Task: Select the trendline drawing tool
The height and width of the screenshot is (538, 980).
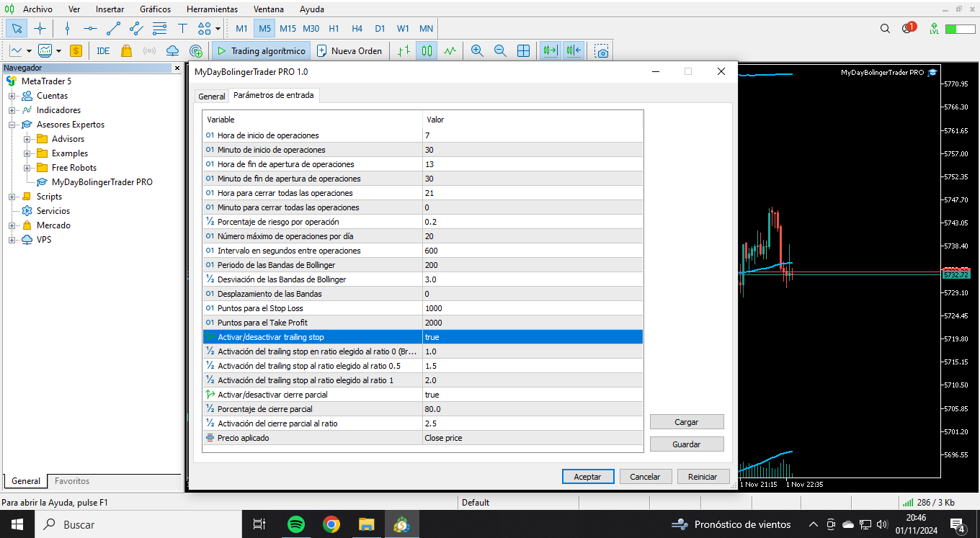Action: [113, 29]
